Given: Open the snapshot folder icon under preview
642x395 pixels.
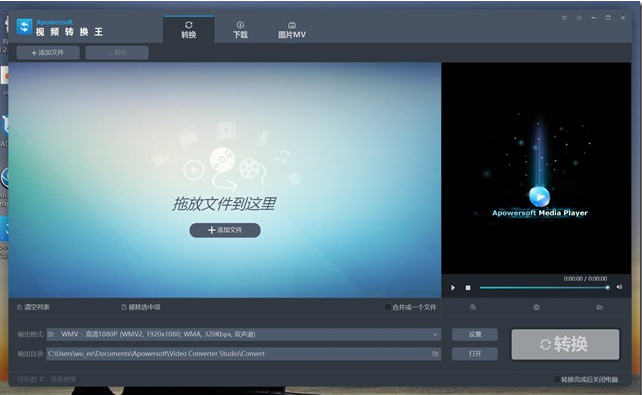Looking at the screenshot, I should tap(600, 307).
